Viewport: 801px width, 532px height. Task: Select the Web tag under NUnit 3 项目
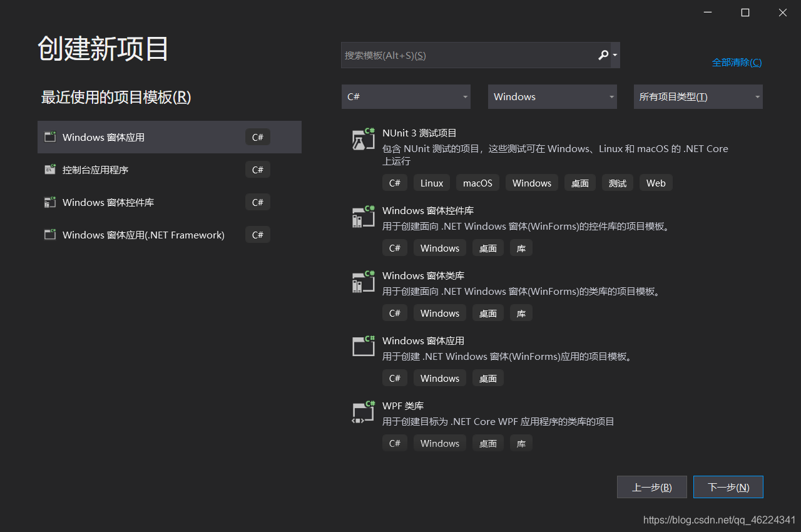click(656, 183)
